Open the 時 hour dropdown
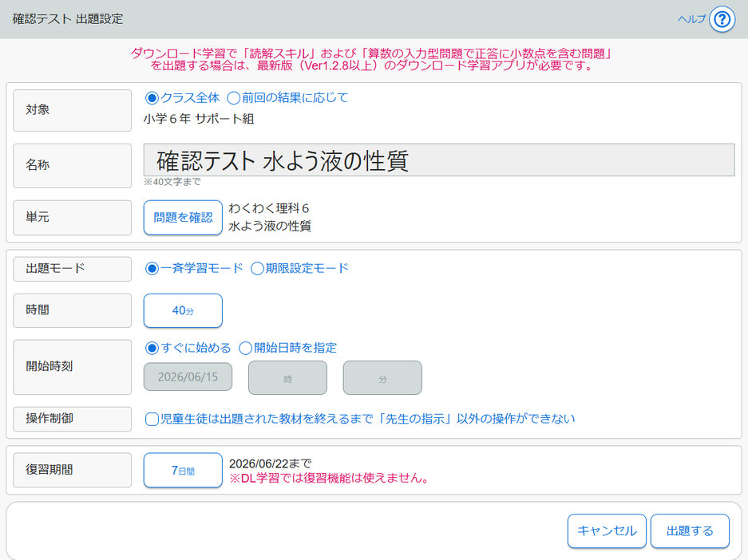This screenshot has width=748, height=560. pos(287,378)
